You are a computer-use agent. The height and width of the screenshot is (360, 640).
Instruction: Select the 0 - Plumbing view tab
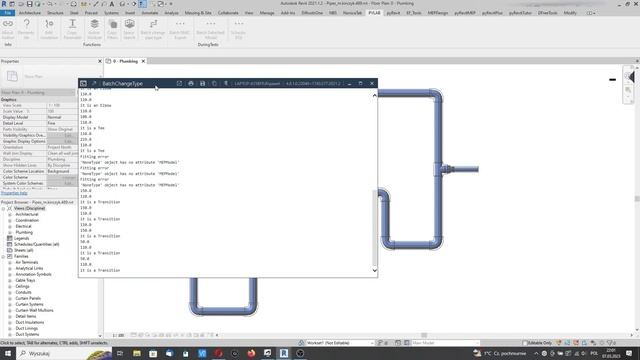point(125,61)
